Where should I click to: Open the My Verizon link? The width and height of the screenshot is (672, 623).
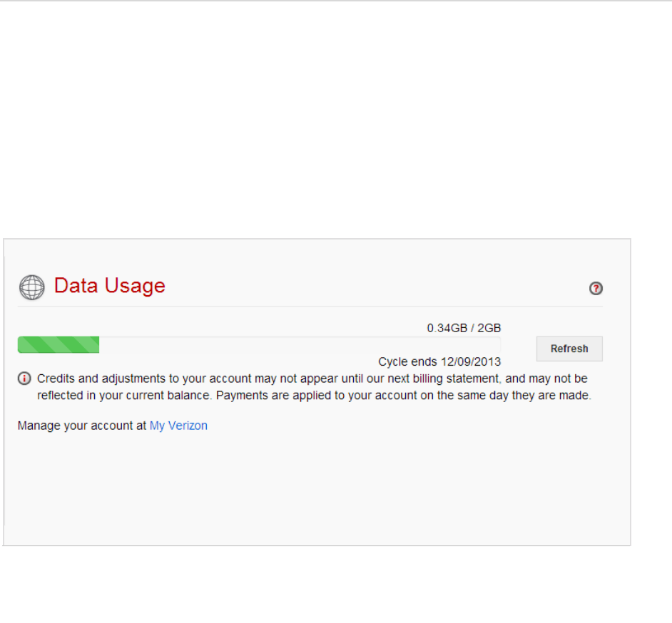[178, 426]
